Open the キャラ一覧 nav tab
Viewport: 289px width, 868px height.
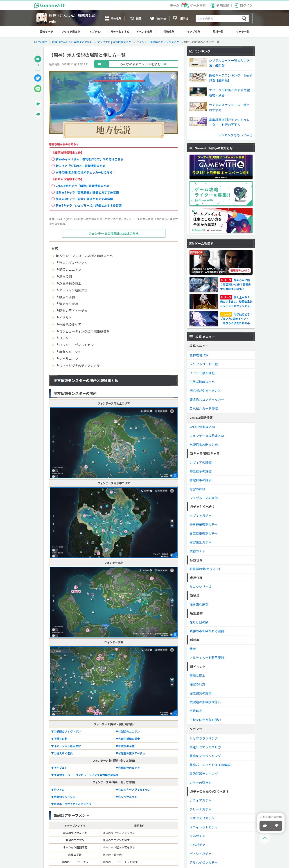[x=242, y=32]
